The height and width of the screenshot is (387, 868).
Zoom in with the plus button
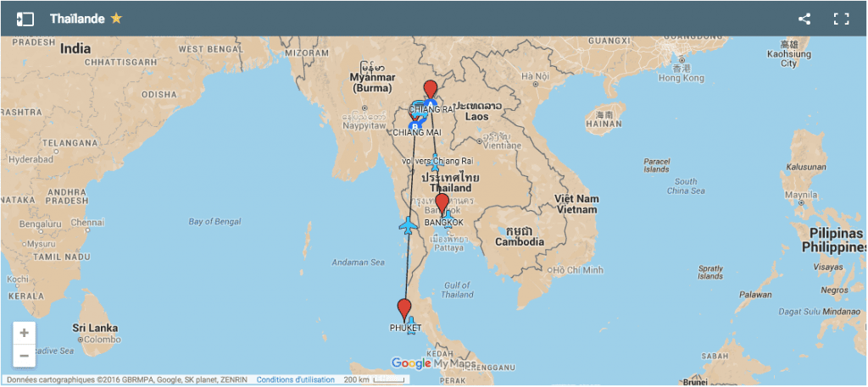[25, 333]
